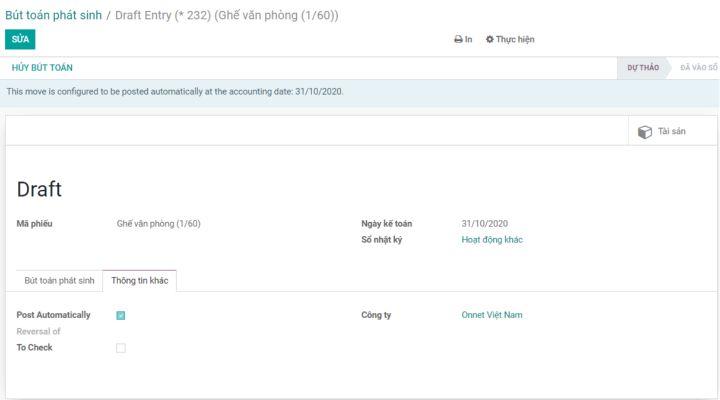Go back via Bút toán phát sinh breadcrumb
This screenshot has height=400, width=720.
coord(53,15)
